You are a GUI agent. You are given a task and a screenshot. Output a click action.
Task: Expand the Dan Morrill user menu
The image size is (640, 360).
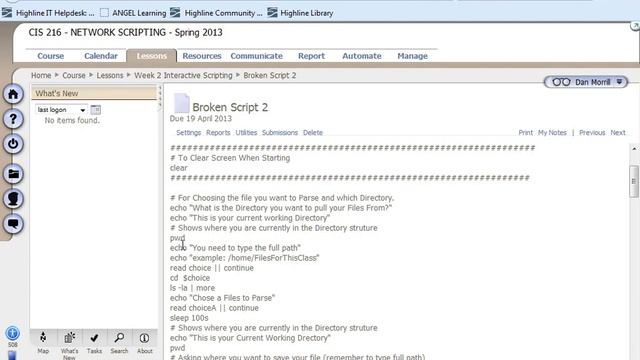point(586,82)
